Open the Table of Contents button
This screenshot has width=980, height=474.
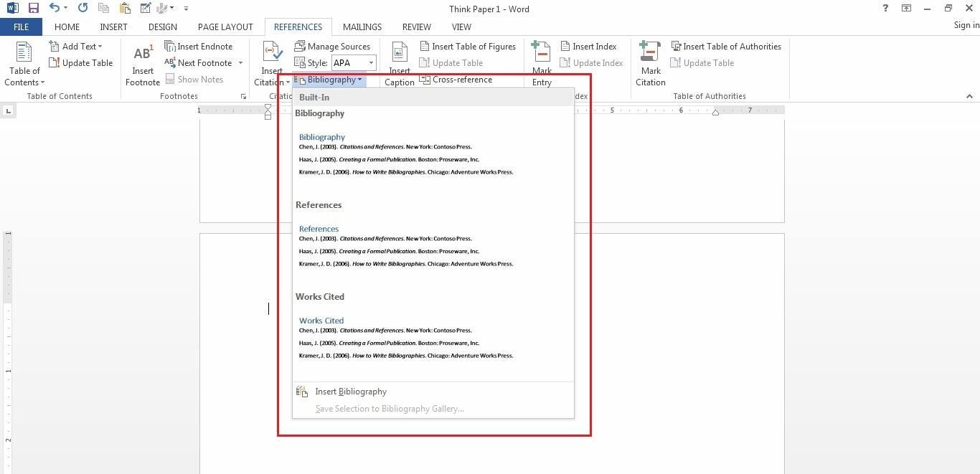pyautogui.click(x=24, y=64)
